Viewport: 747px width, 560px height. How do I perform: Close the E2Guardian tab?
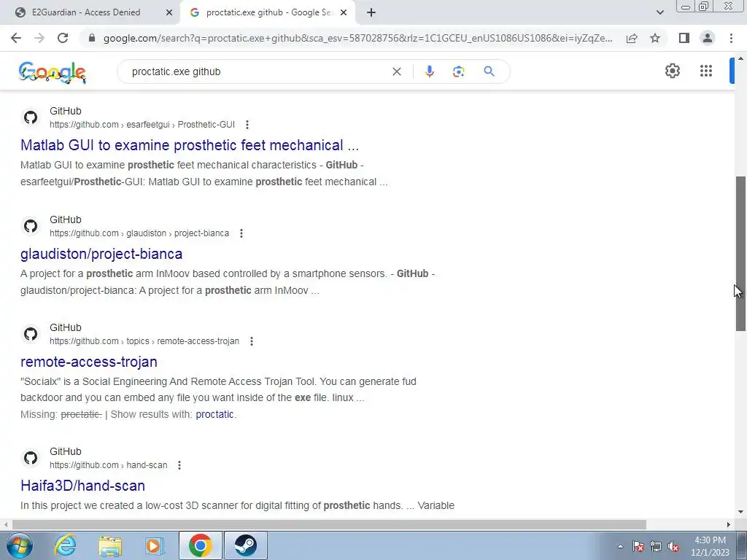pyautogui.click(x=169, y=13)
